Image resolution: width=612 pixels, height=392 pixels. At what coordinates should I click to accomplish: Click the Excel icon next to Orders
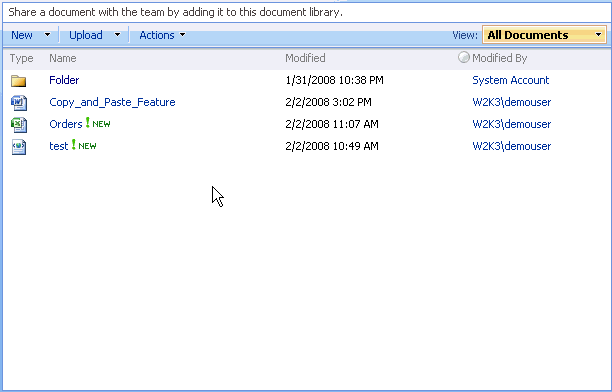pos(19,125)
